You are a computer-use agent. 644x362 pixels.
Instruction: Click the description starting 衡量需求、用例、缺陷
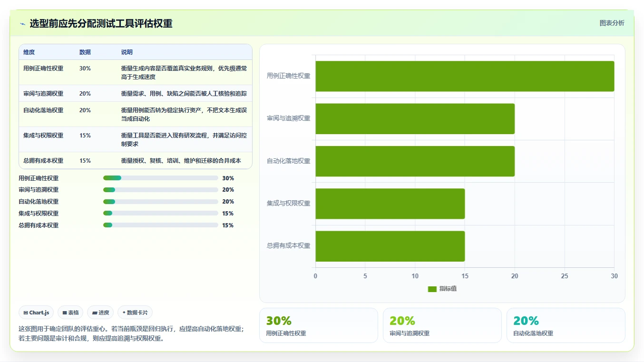pyautogui.click(x=184, y=94)
